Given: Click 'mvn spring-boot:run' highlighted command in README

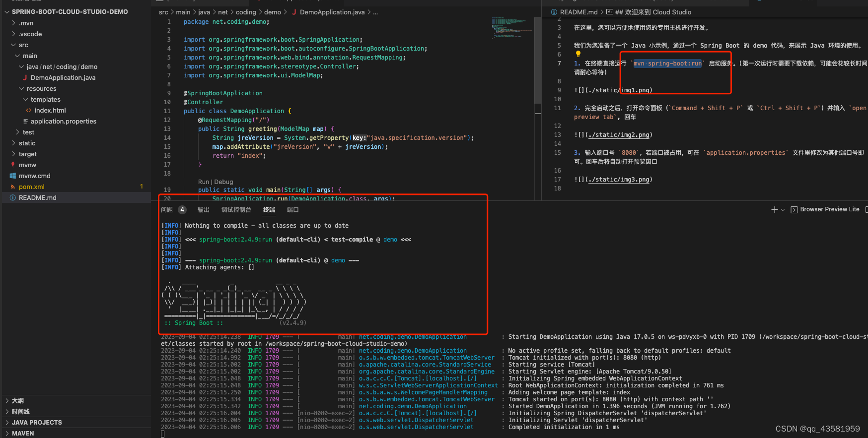Looking at the screenshot, I should [x=667, y=63].
